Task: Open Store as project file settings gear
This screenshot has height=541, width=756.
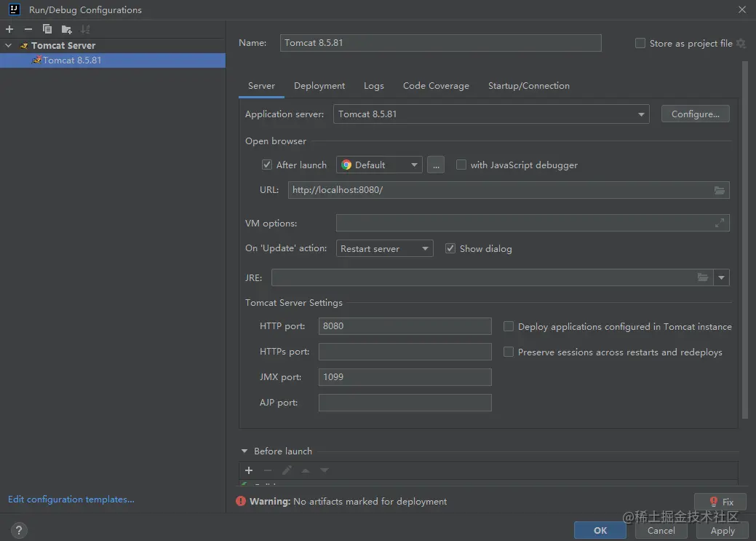Action: click(x=741, y=44)
